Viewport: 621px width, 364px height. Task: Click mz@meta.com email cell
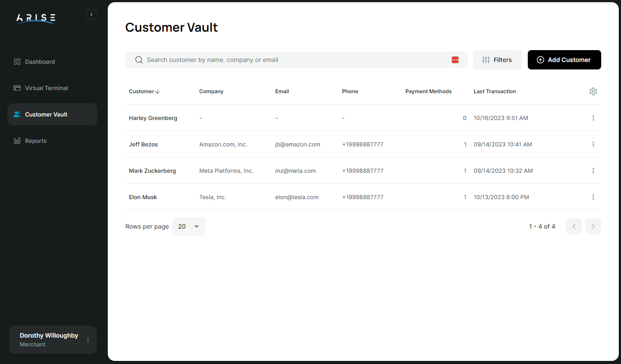tap(296, 171)
